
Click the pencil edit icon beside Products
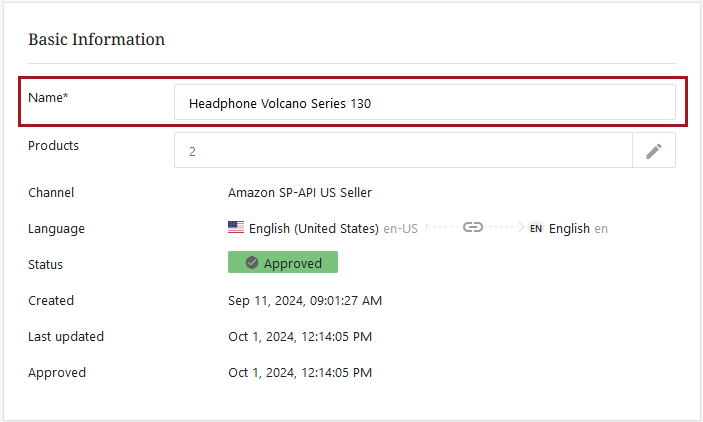[x=654, y=151]
